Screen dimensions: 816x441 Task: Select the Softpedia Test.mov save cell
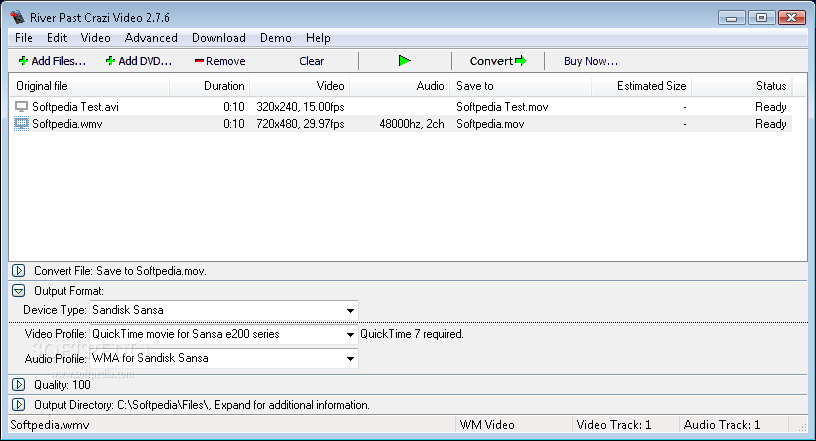coord(502,107)
